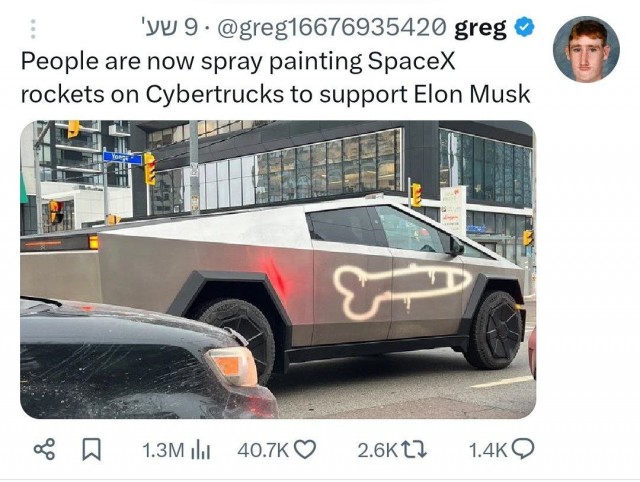640x482 pixels.
Task: Click the word Cybertrucks in the tweet text
Action: (214, 95)
